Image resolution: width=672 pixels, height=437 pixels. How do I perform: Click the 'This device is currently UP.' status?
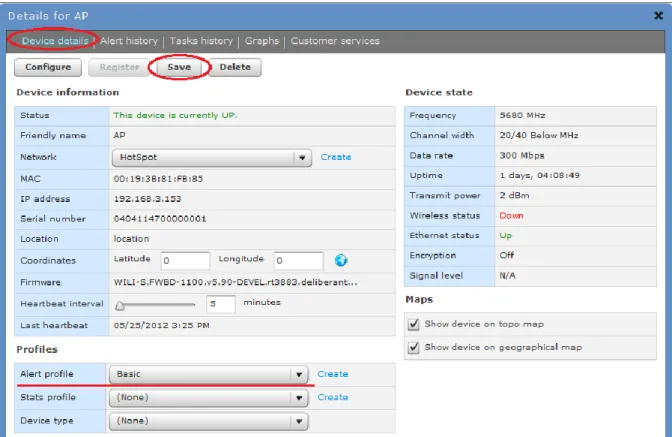point(175,115)
